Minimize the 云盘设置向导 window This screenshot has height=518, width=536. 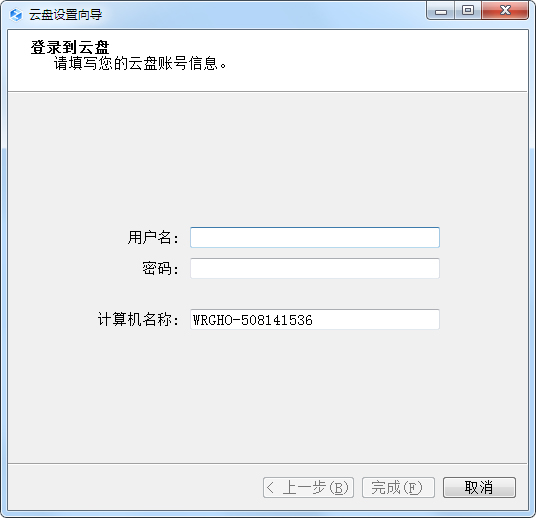(x=441, y=11)
